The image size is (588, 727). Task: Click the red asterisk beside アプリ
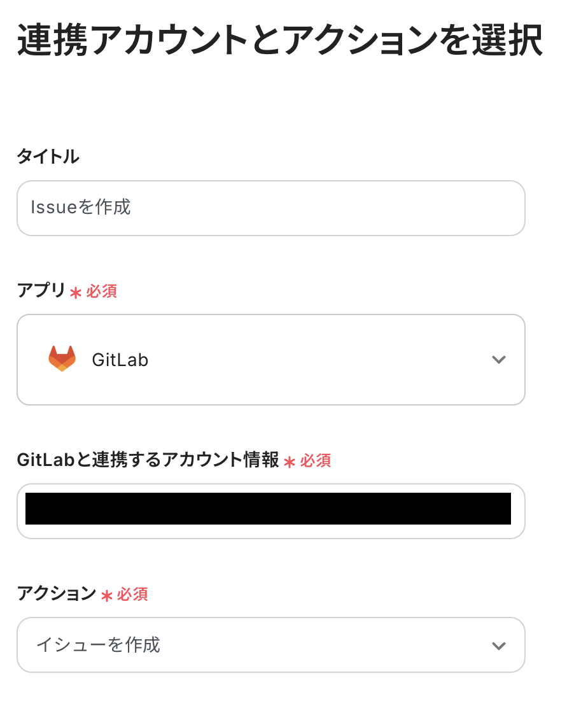76,292
